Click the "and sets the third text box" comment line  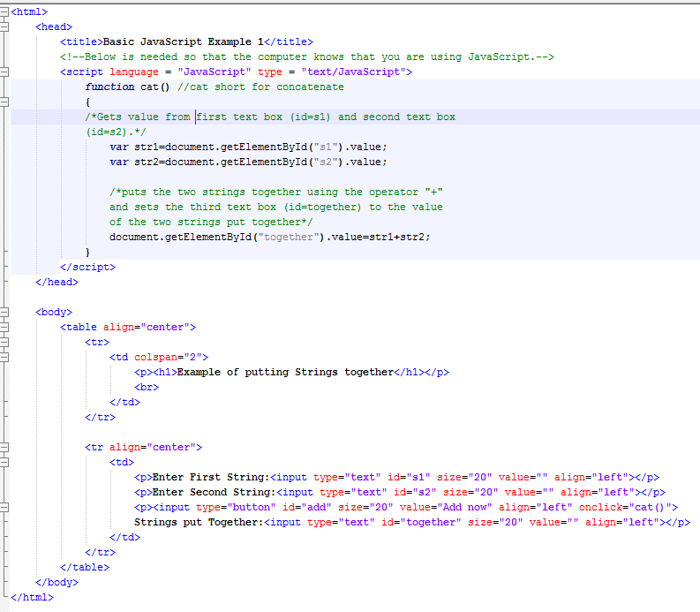pos(276,208)
